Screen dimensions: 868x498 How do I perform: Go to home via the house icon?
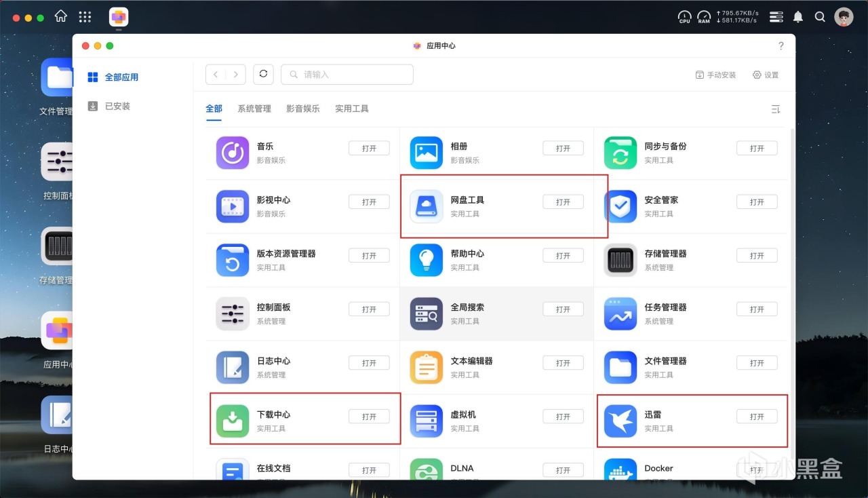(61, 16)
